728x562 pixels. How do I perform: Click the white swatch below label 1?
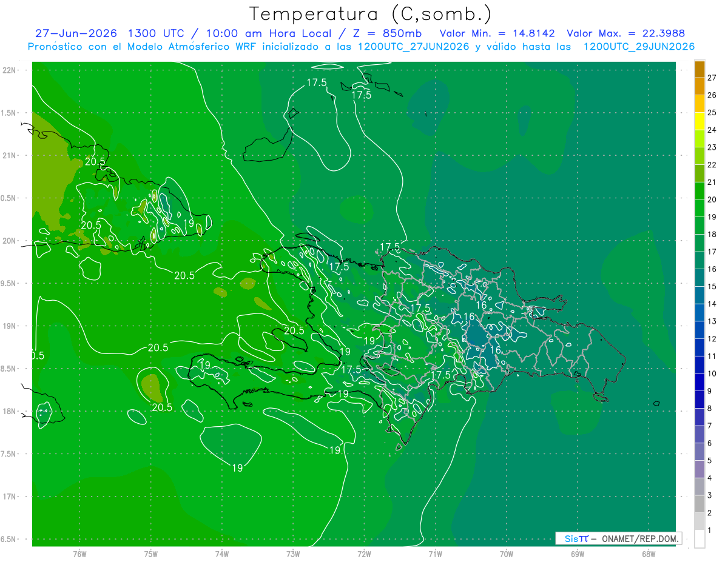[699, 539]
